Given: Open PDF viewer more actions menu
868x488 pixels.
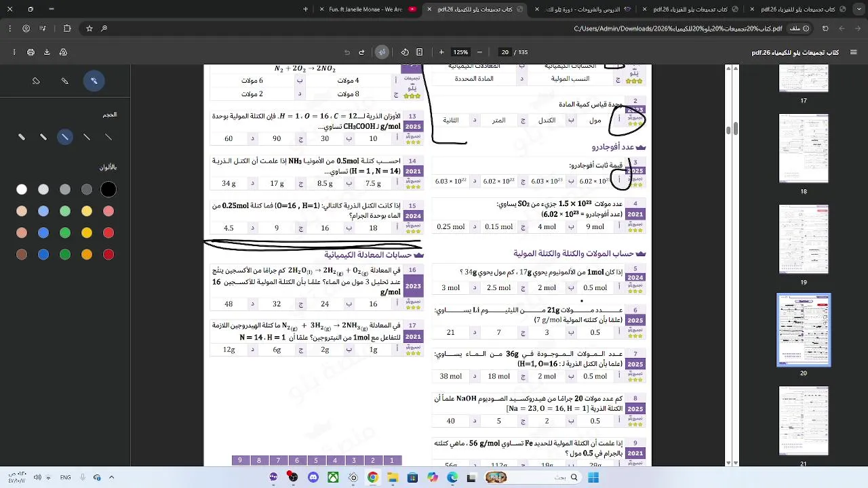Looking at the screenshot, I should pos(14,52).
